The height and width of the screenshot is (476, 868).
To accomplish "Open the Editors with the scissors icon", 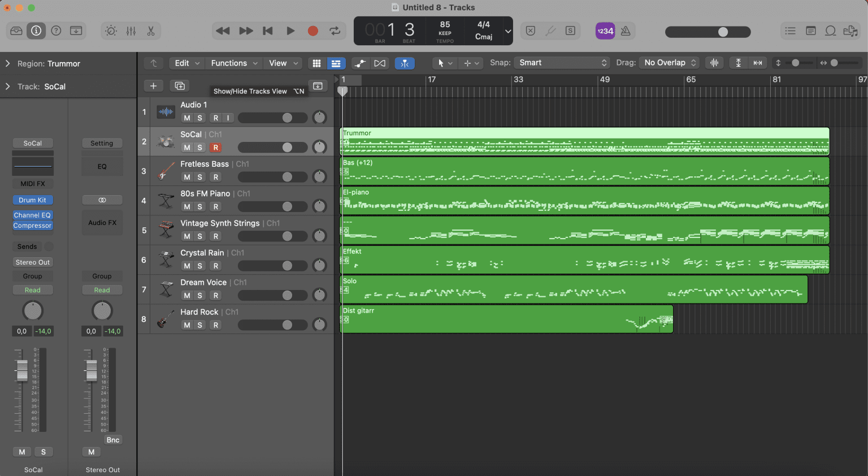I will (x=151, y=31).
